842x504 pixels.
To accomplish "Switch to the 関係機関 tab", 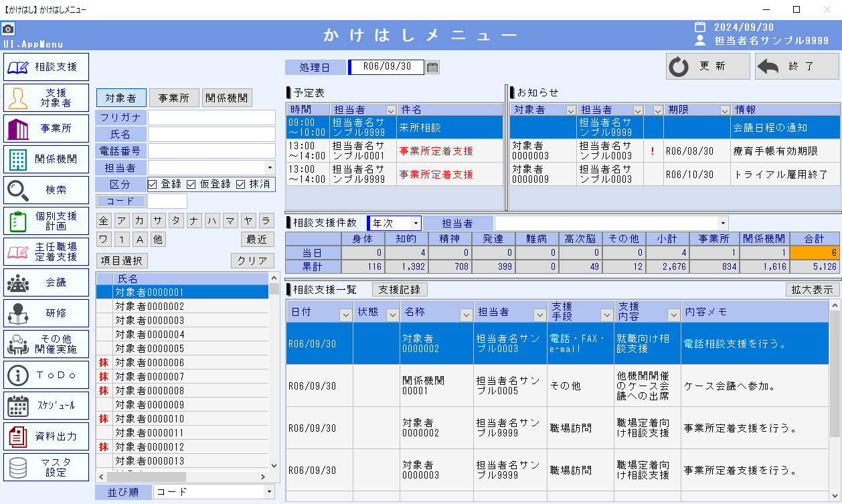I will pos(227,98).
